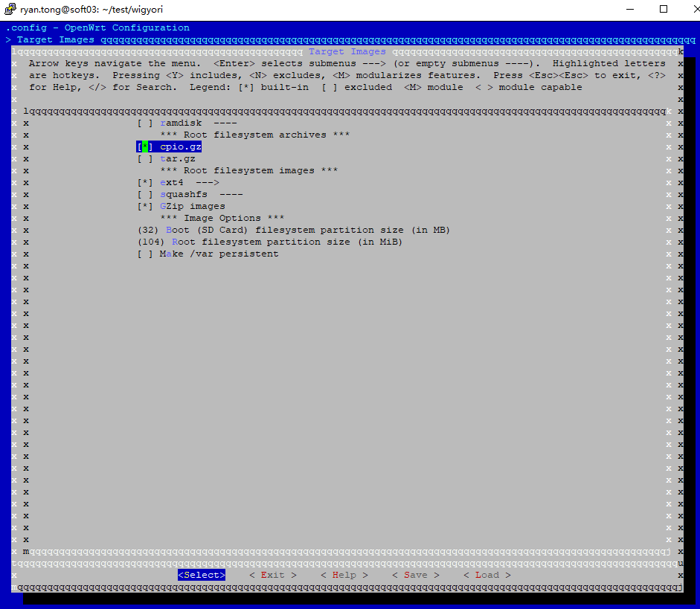700x609 pixels.
Task: Click the PuTTY icon in title bar
Action: 10,10
